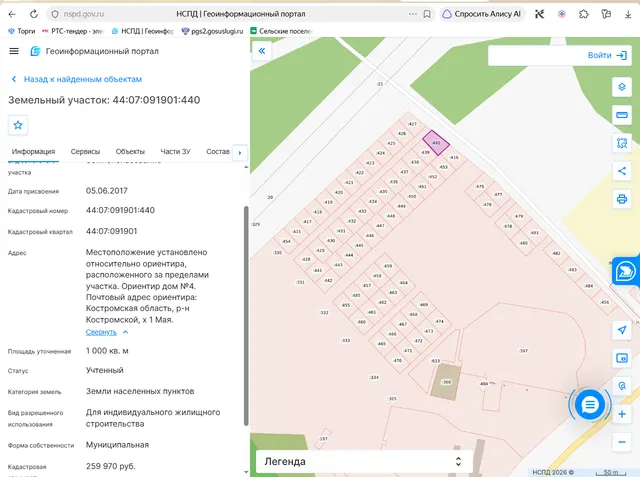The height and width of the screenshot is (477, 640).
Task: Open Торги bookmark
Action: pos(22,31)
